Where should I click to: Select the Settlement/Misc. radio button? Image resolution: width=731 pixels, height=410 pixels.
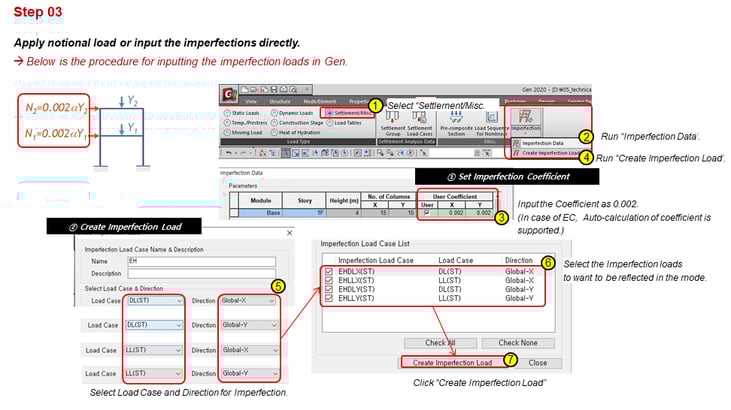click(x=330, y=113)
